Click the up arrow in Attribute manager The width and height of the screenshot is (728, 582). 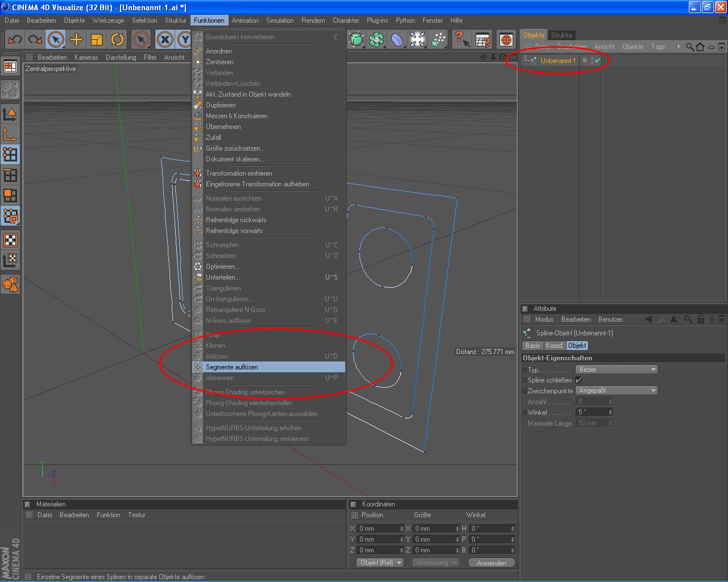point(674,319)
